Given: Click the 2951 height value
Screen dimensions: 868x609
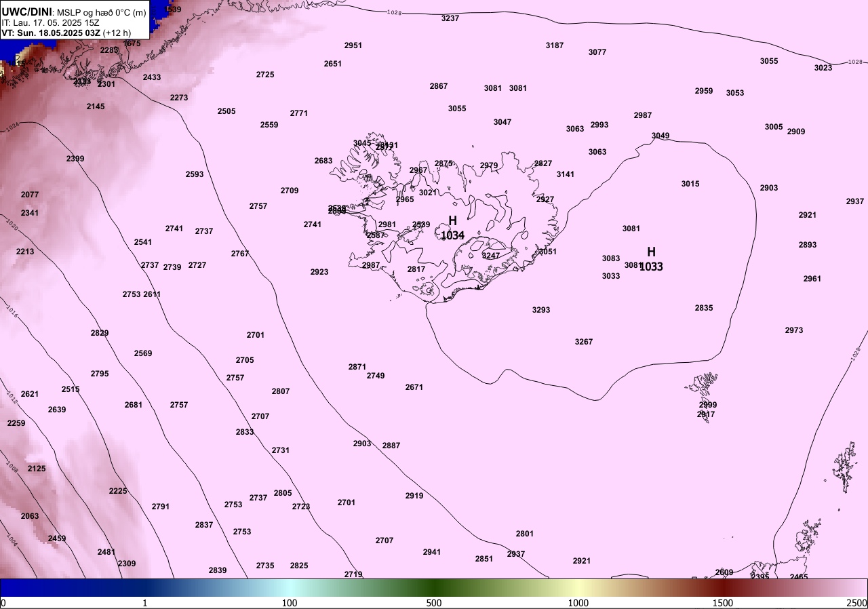Looking at the screenshot, I should pos(353,45).
